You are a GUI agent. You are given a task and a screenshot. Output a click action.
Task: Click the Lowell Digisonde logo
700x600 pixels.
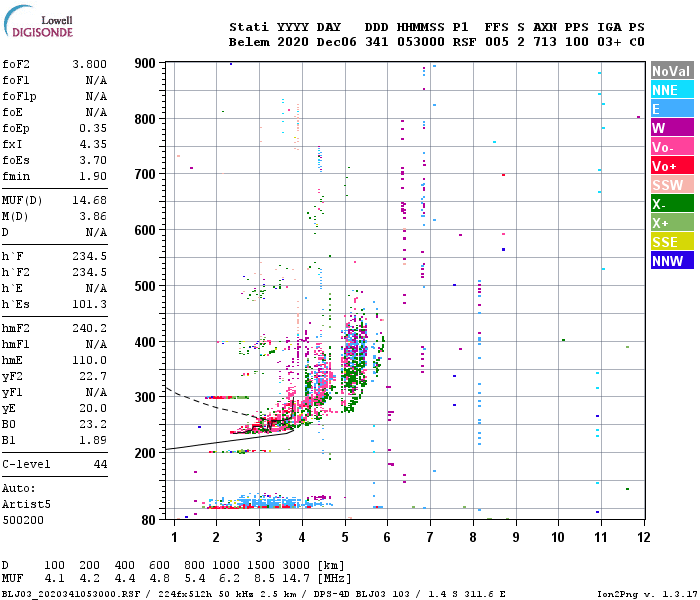(x=38, y=21)
